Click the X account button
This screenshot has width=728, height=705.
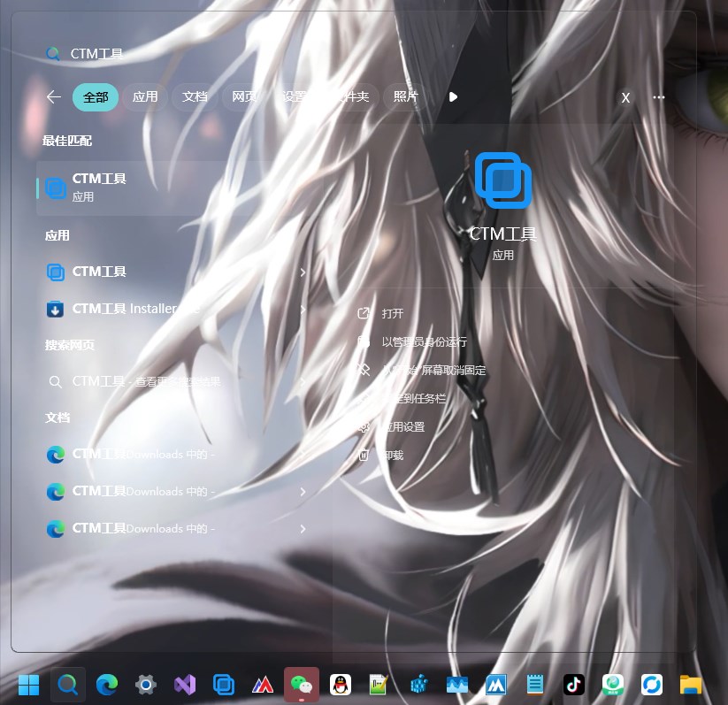pyautogui.click(x=625, y=97)
